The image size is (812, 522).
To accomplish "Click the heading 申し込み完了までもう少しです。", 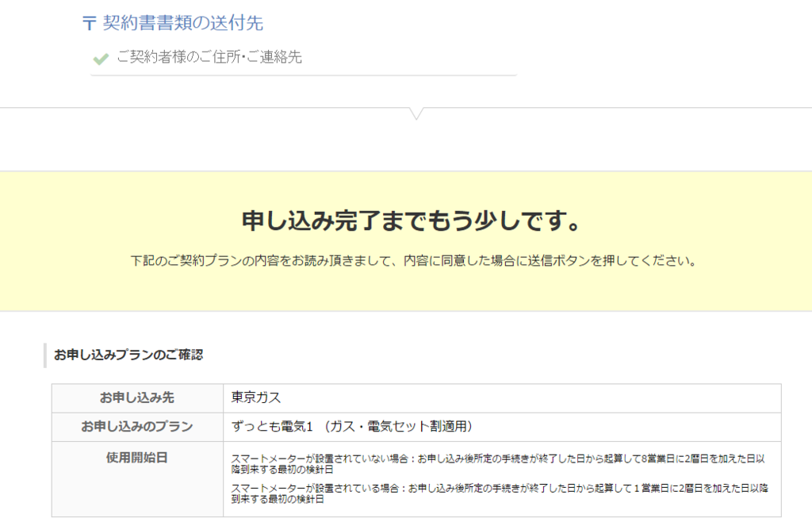I will [412, 221].
